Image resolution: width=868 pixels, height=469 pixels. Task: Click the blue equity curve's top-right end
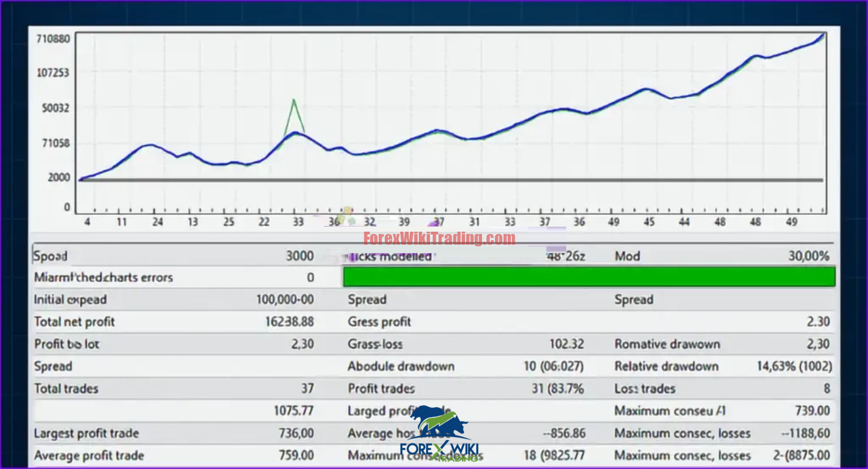click(822, 35)
